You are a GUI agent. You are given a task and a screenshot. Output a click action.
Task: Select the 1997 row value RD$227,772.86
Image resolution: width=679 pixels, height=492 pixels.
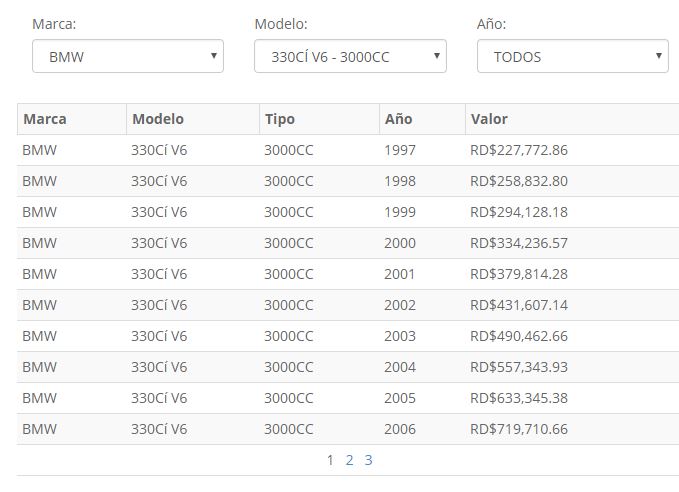(x=518, y=150)
